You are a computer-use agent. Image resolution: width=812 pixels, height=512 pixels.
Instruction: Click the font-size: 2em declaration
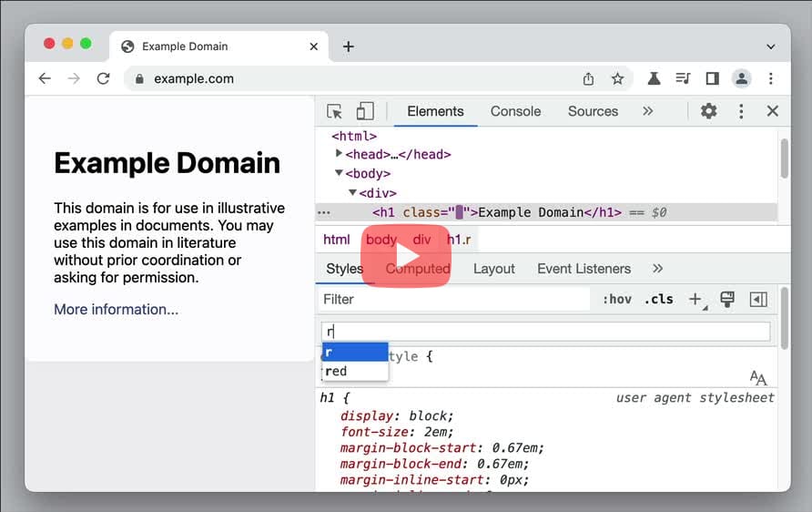pos(397,432)
